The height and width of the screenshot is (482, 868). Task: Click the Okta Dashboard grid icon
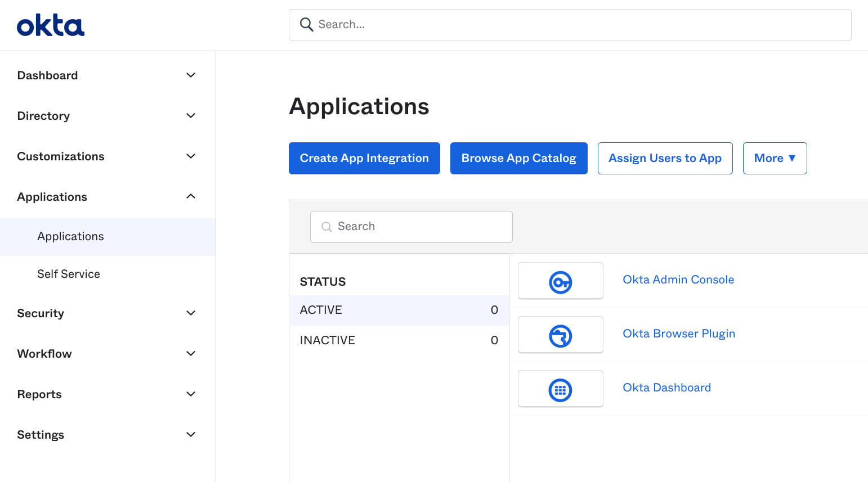click(560, 389)
